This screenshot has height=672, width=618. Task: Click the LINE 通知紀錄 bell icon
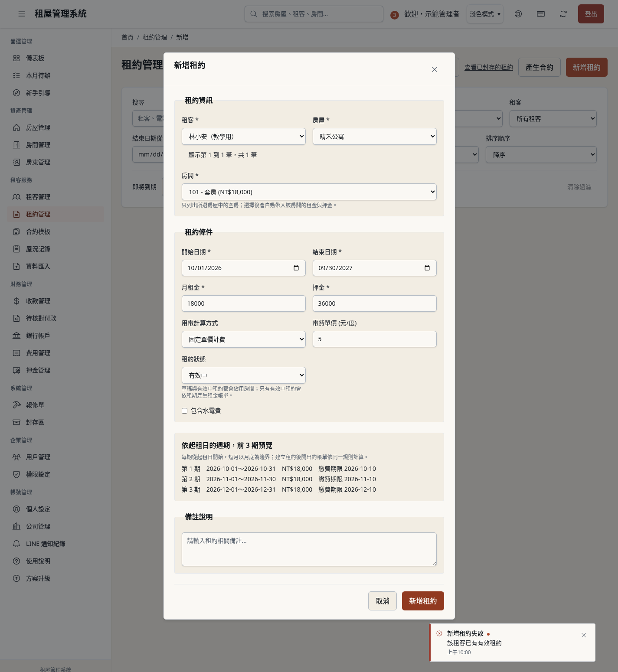tap(16, 544)
